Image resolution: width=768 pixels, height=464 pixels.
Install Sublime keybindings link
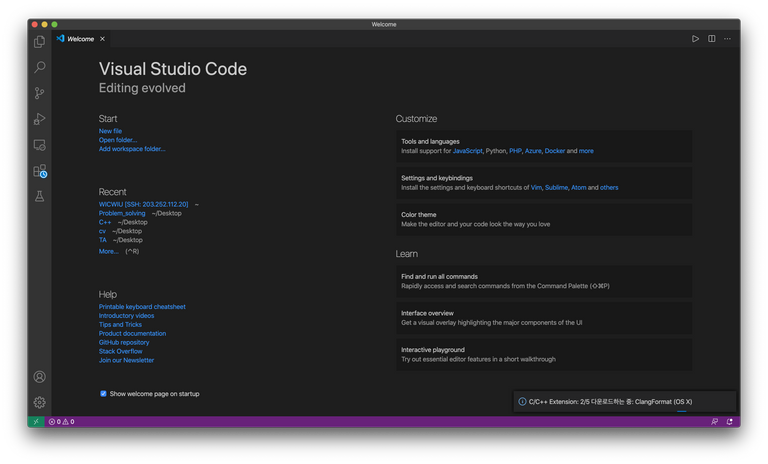pyautogui.click(x=556, y=188)
